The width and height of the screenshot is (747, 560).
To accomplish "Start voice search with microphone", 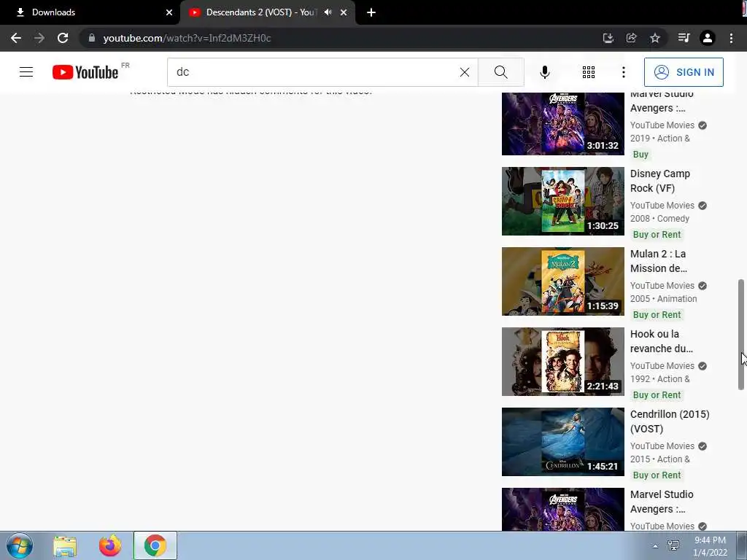I will pos(544,72).
